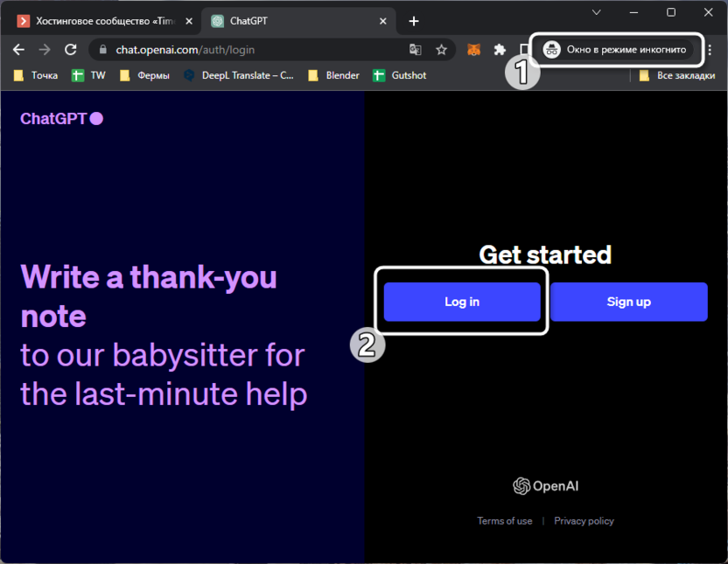Click the Sign up button
728x564 pixels.
pos(628,302)
